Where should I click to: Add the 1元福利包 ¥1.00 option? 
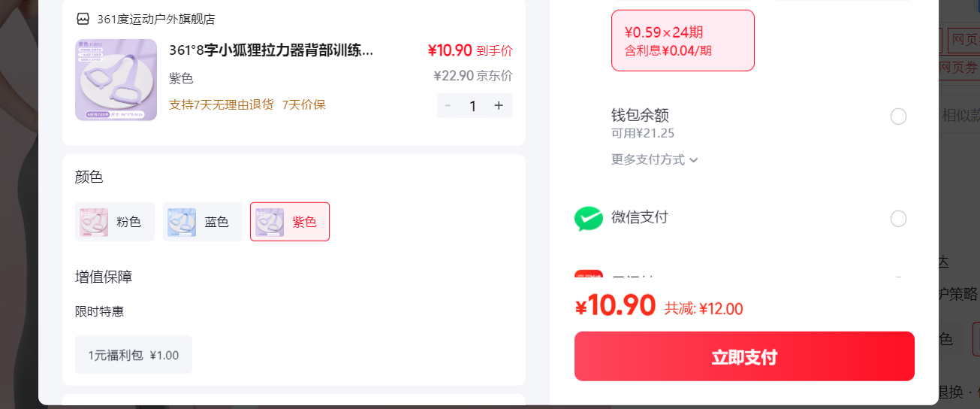[x=134, y=355]
